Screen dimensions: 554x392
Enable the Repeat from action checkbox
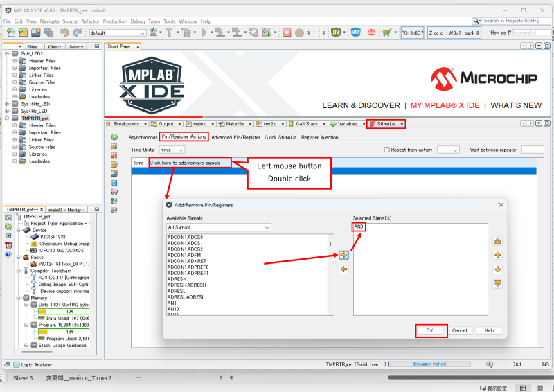[387, 150]
